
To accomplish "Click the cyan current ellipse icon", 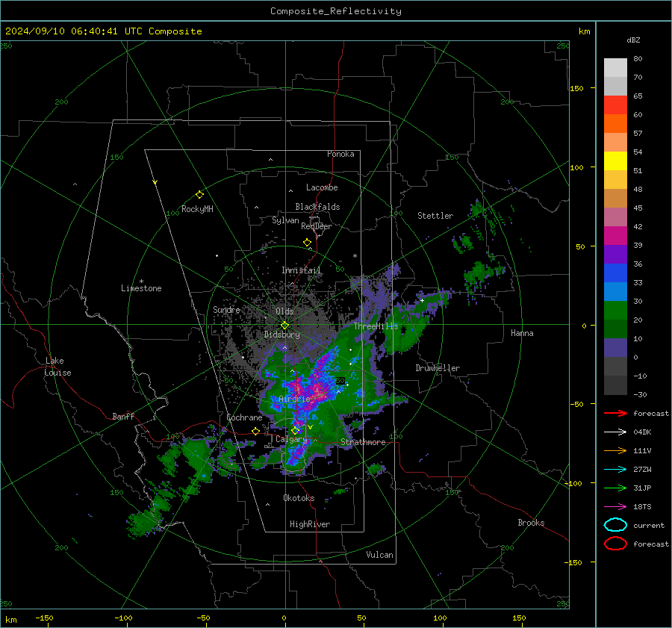I will coord(615,525).
